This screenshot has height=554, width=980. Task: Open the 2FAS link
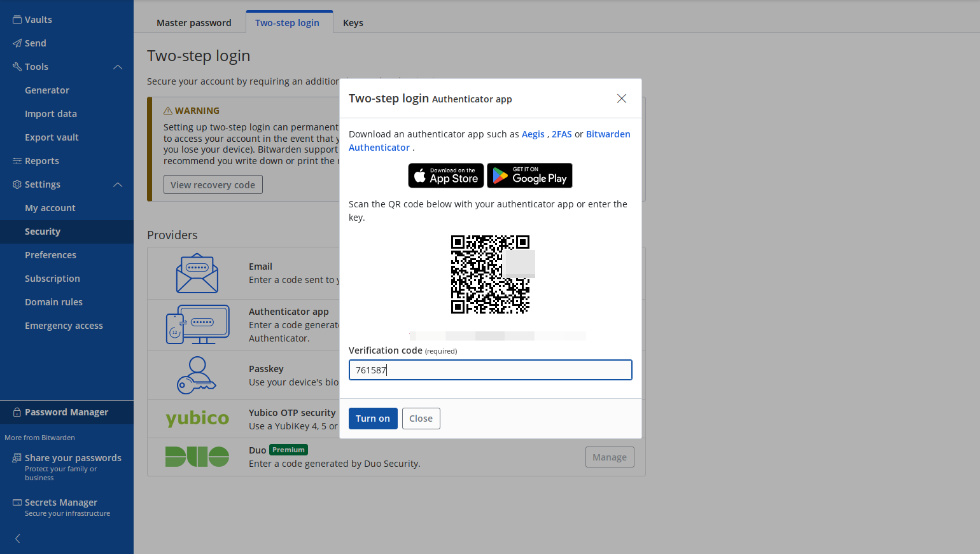click(562, 134)
